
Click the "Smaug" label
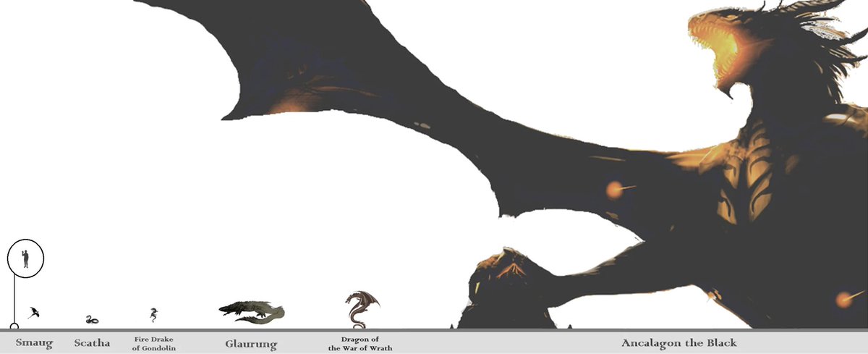pos(35,343)
